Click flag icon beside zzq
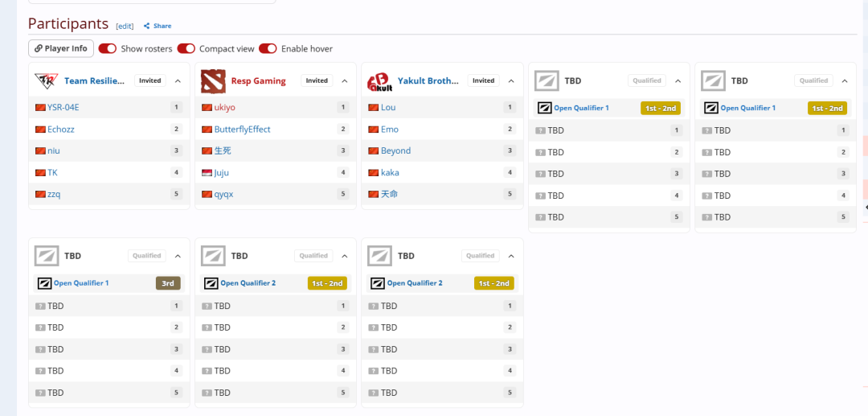868x416 pixels. click(40, 195)
